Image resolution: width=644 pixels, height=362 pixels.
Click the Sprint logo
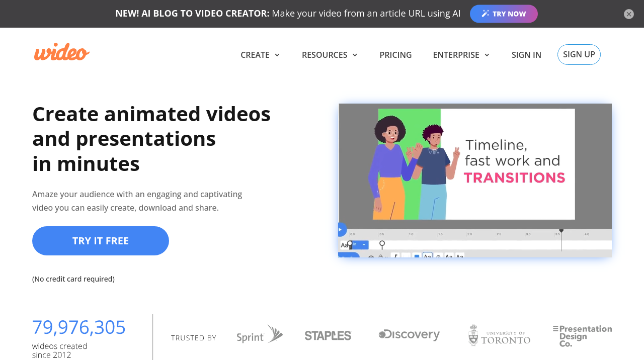coord(260,335)
